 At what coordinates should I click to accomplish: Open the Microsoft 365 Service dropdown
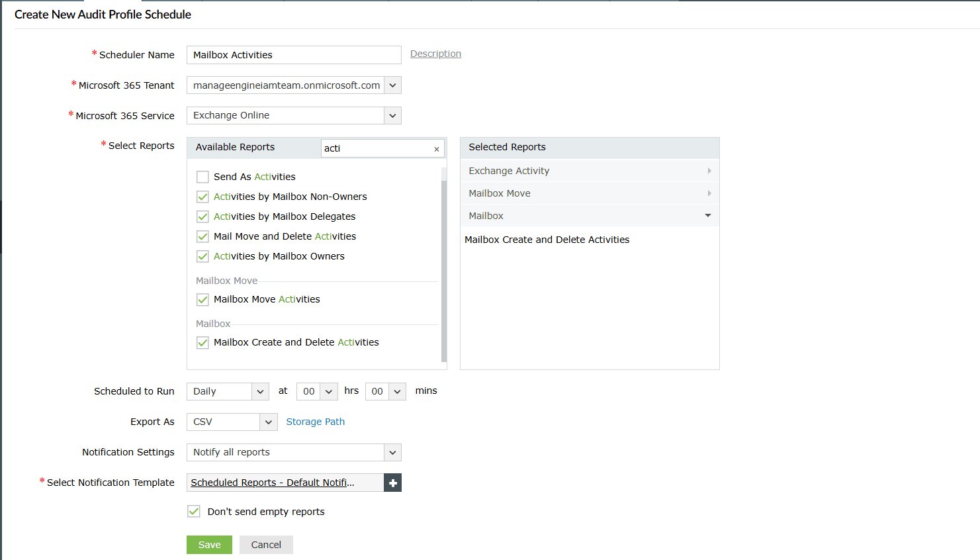pyautogui.click(x=392, y=116)
